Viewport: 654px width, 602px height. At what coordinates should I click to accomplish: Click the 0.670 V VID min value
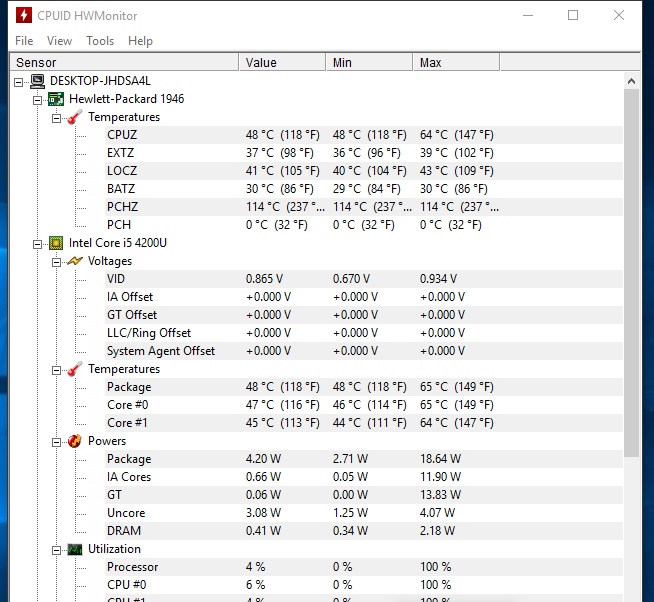click(x=351, y=279)
